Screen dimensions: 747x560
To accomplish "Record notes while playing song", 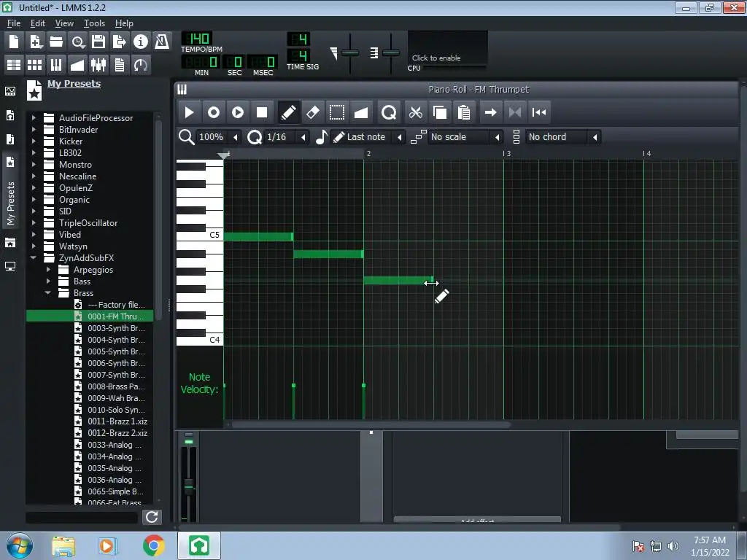I will [238, 112].
